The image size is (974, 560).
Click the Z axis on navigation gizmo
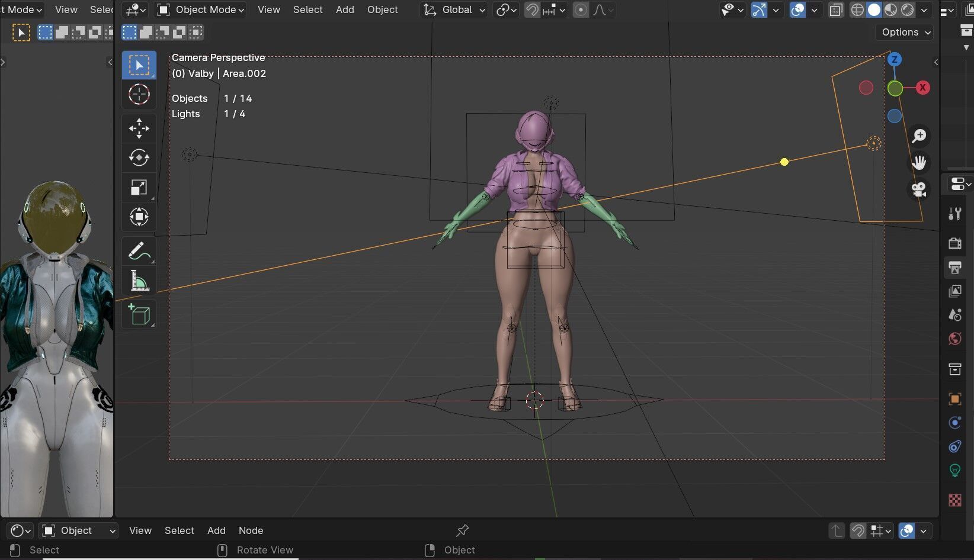click(x=895, y=59)
